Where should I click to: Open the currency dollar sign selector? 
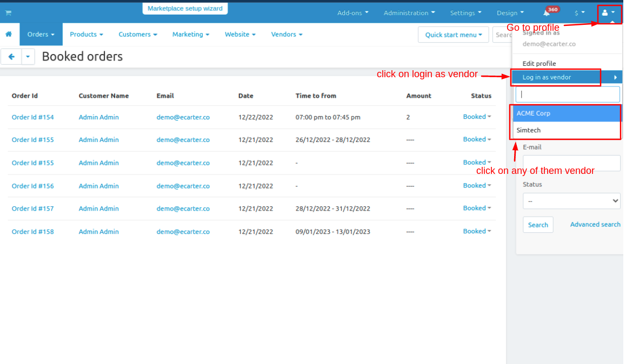(x=580, y=12)
